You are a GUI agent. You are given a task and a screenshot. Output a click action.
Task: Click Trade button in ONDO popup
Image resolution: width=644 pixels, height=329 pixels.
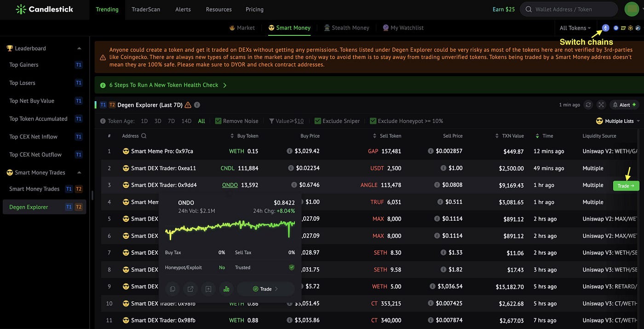point(266,289)
